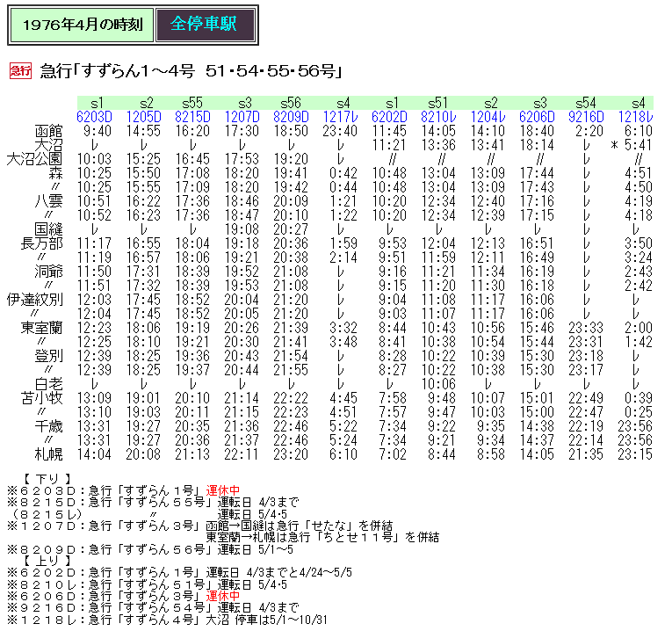Click station name 東室蘭
This screenshot has width=672, height=631.
[41, 328]
